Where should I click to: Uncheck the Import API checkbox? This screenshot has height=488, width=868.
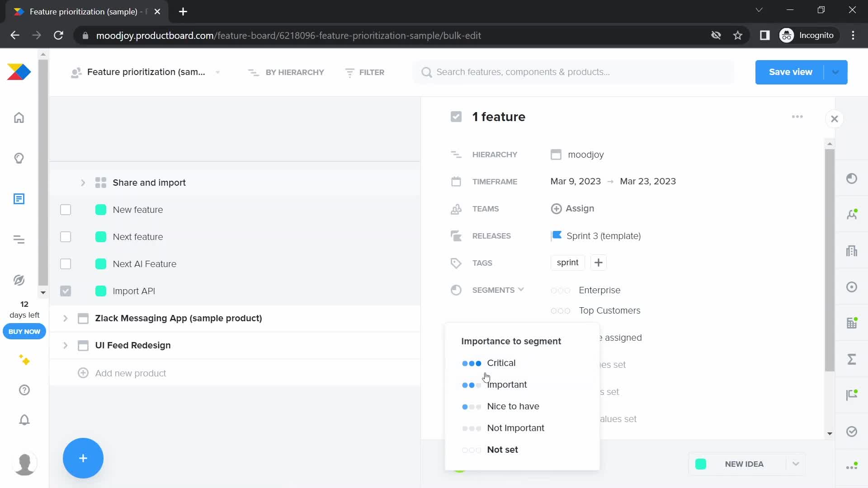(66, 291)
